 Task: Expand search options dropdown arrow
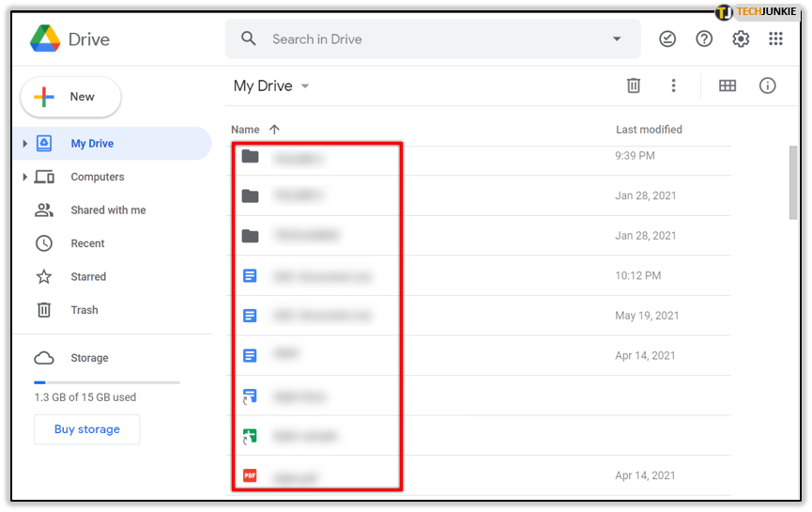tap(617, 39)
